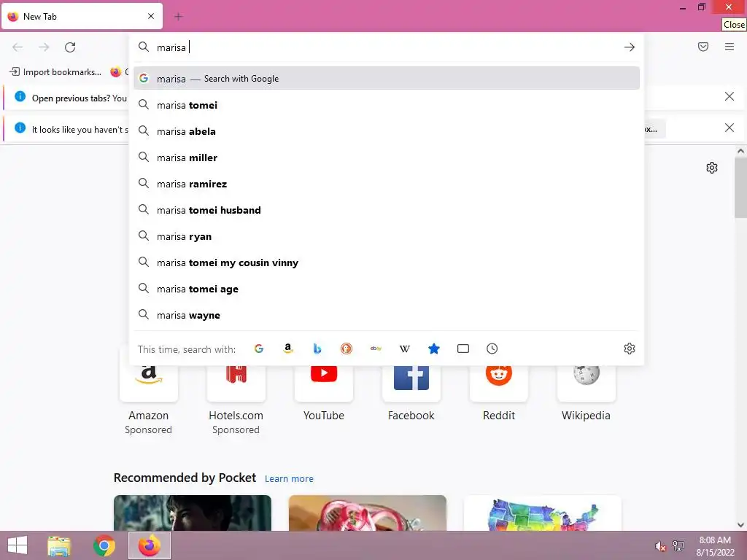
Task: Choose 'marisa — Search with Google' suggestion
Action: (x=387, y=79)
